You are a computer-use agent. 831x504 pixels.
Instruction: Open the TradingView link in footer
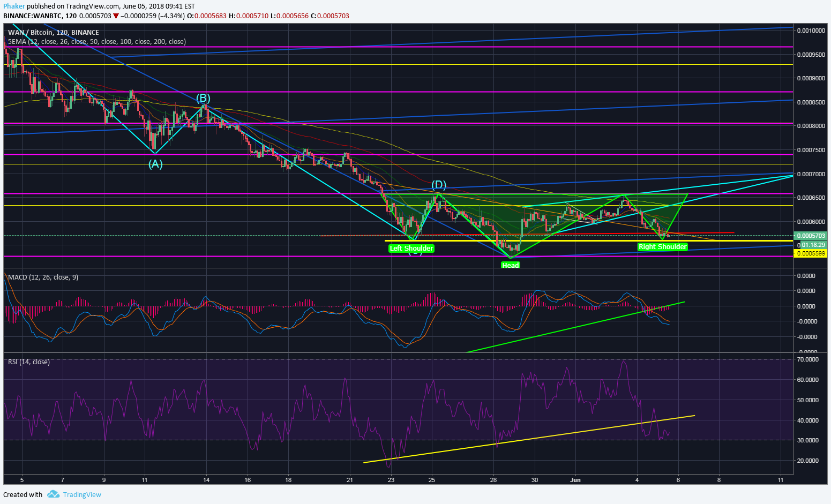pyautogui.click(x=82, y=494)
